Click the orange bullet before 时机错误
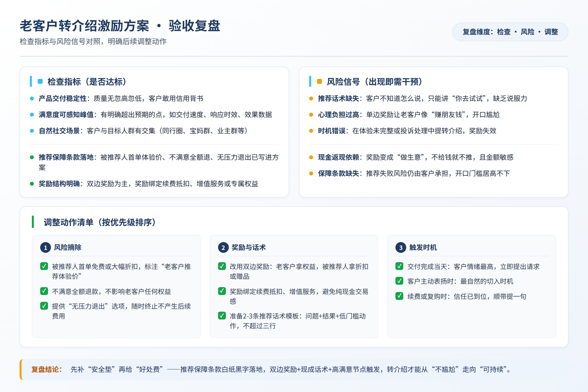The width and height of the screenshot is (588, 392). coord(311,131)
